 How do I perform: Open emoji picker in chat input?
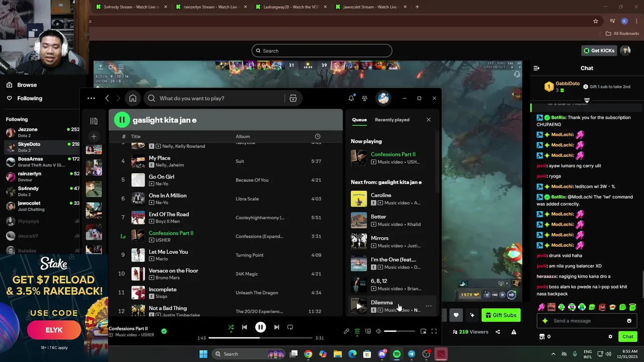point(629,321)
